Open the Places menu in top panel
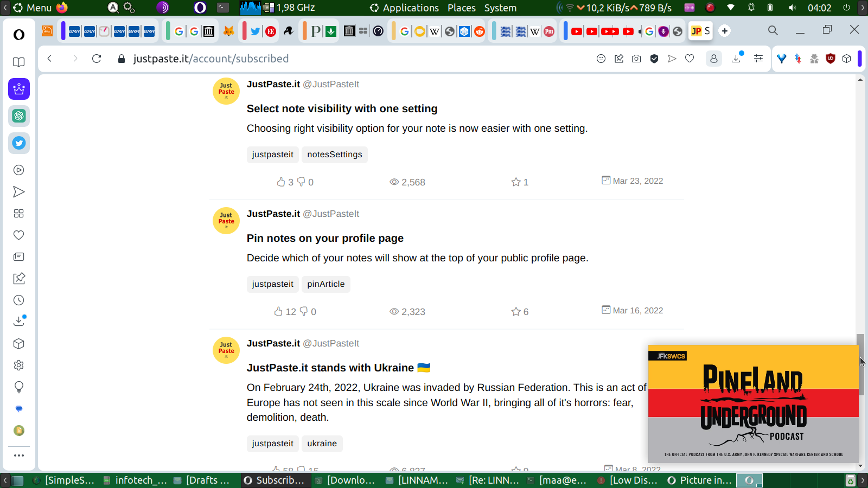Screen dimensions: 868x488 [462, 8]
